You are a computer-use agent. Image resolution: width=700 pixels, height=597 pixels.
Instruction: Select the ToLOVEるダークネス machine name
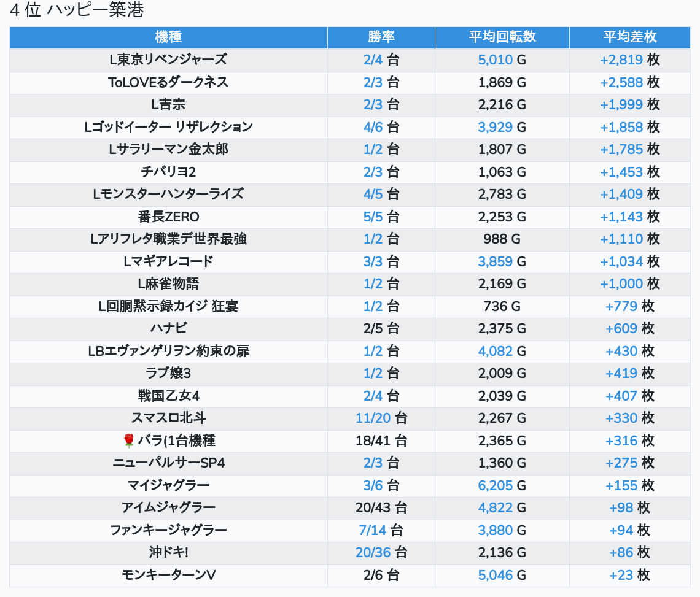[x=168, y=82]
